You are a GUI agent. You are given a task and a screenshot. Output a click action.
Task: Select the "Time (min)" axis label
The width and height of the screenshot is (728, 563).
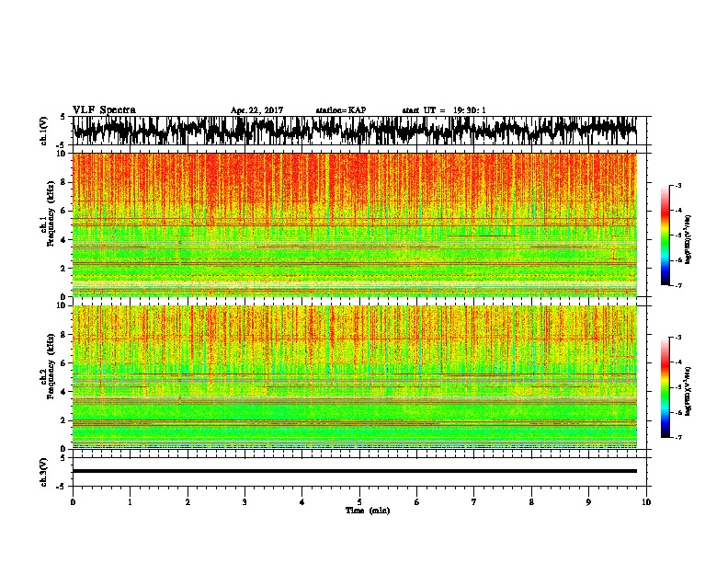coord(368,511)
